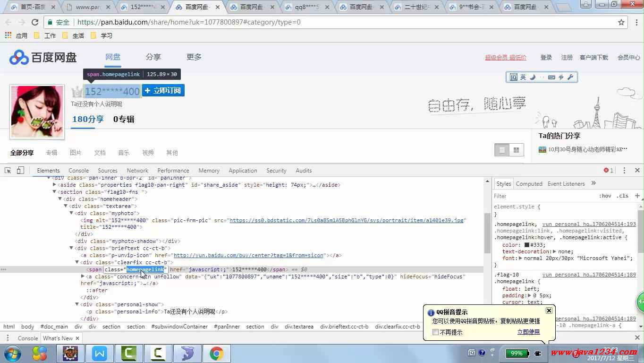Image resolution: width=644 pixels, height=363 pixels.
Task: Open the DevTools customize three-dot menu
Action: point(624,170)
